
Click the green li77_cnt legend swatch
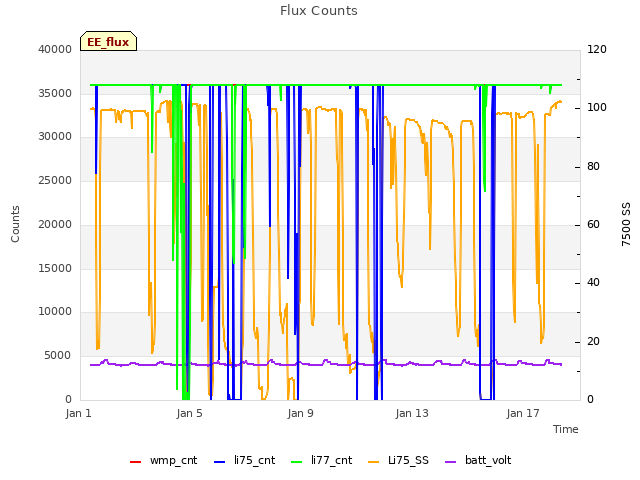(297, 462)
